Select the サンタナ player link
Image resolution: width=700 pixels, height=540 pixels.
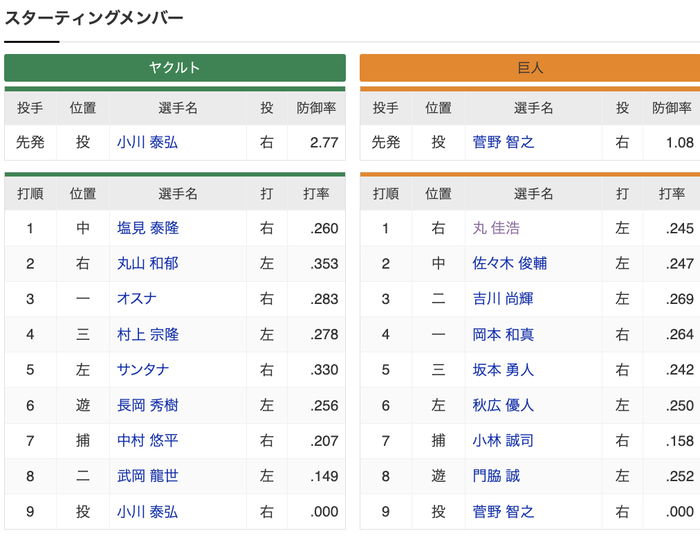(x=143, y=370)
